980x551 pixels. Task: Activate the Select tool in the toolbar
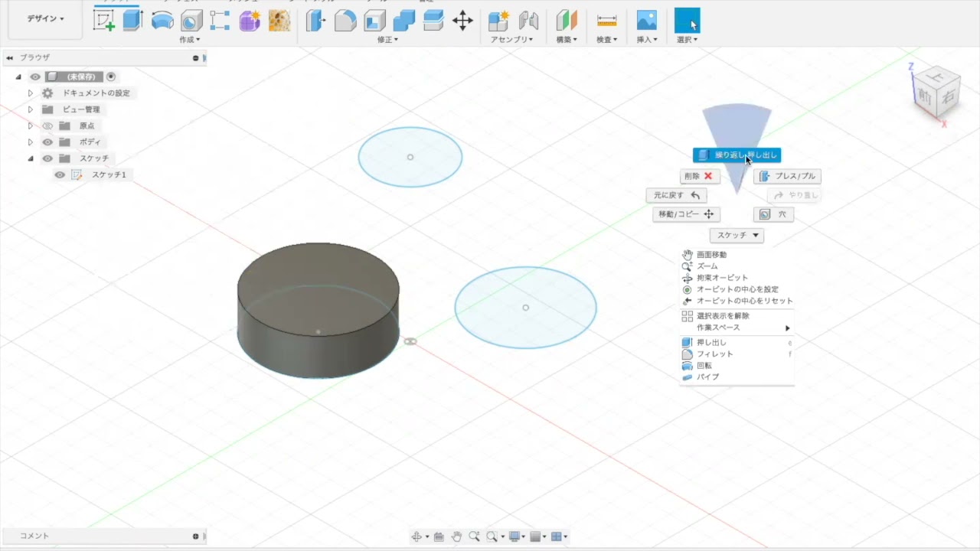pyautogui.click(x=687, y=21)
